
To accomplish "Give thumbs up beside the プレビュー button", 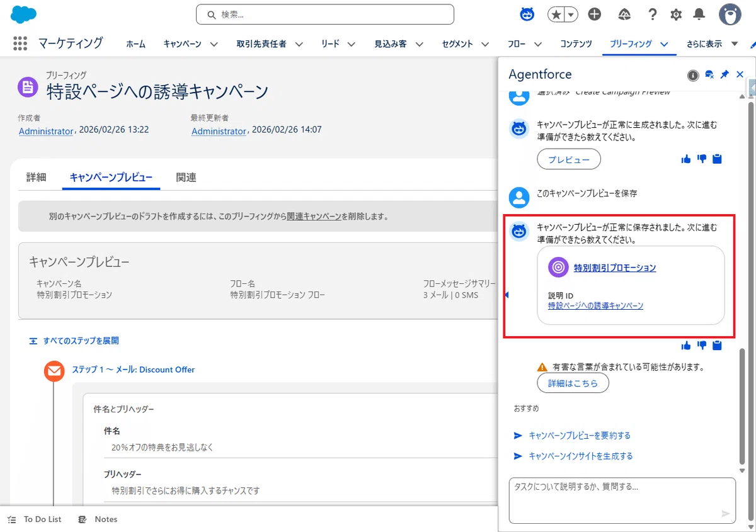I will click(686, 159).
